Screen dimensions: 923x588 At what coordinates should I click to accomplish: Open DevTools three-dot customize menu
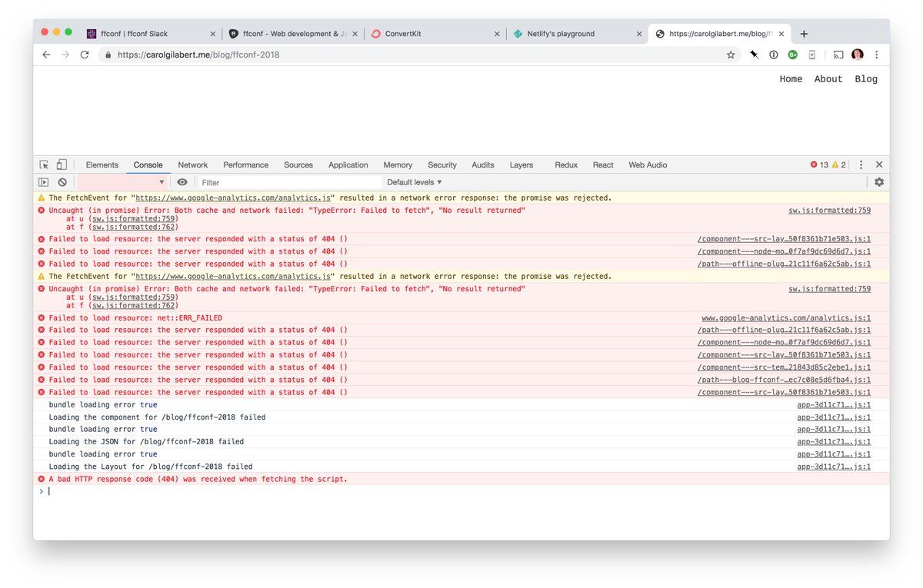coord(861,164)
